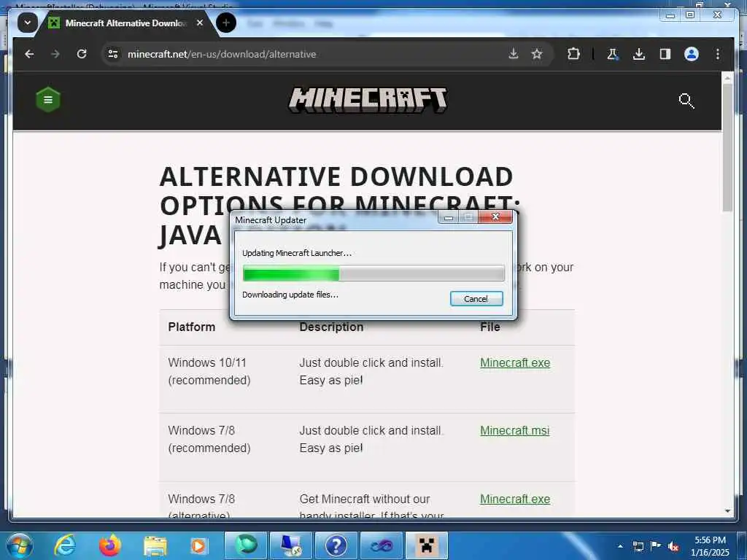Open Action Center flag icon
Viewport: 747px width, 560px height.
(656, 545)
